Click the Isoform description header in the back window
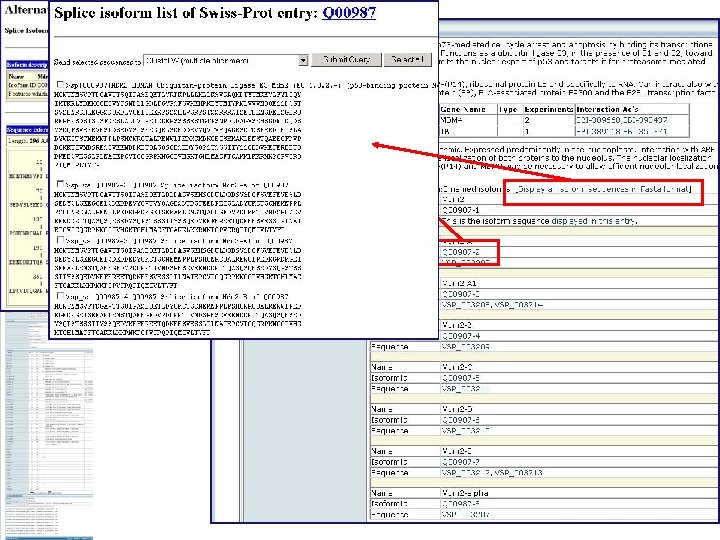The height and width of the screenshot is (540, 720). [x=27, y=65]
